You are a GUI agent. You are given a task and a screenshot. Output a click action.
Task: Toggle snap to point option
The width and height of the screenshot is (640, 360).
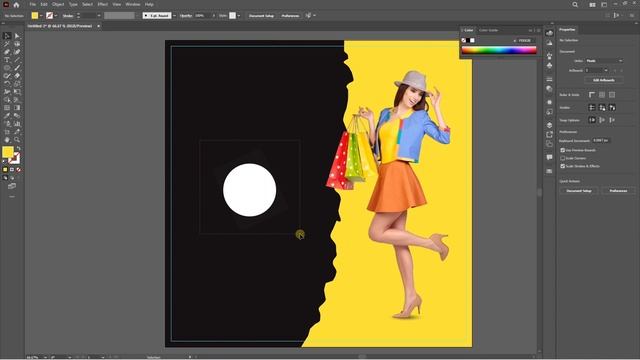coord(592,120)
